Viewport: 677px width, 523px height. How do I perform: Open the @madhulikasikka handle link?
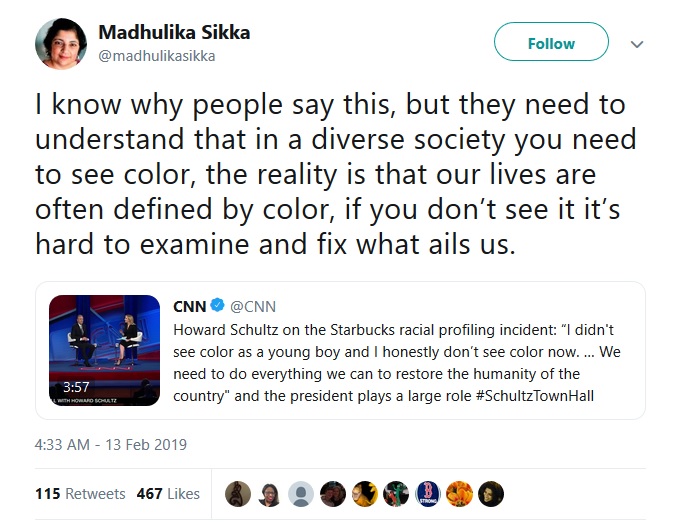tap(157, 56)
